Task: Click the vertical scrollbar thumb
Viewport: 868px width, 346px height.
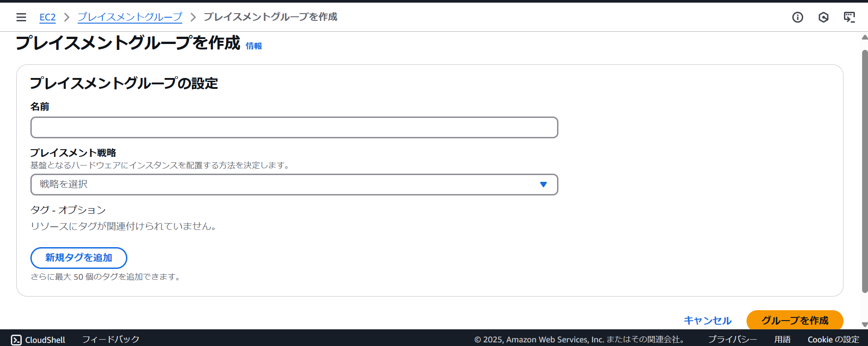Action: pos(865,171)
